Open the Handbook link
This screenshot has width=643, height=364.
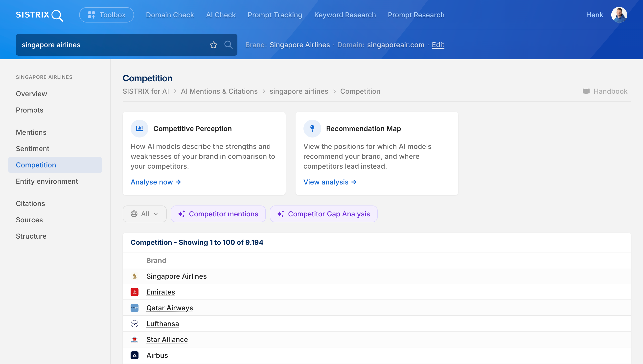click(x=604, y=91)
